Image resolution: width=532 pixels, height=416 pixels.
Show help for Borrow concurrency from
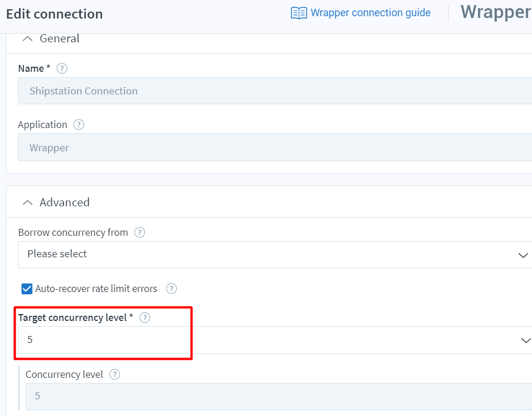coord(140,232)
